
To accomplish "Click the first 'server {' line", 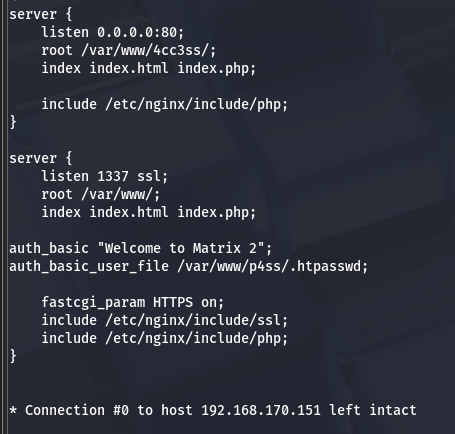I will tap(41, 15).
